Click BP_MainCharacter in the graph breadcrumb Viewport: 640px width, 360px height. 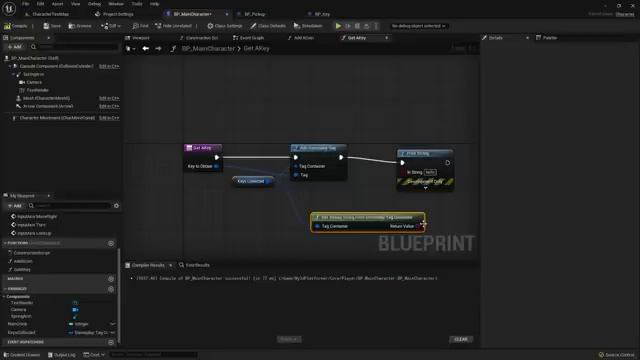tap(208, 49)
